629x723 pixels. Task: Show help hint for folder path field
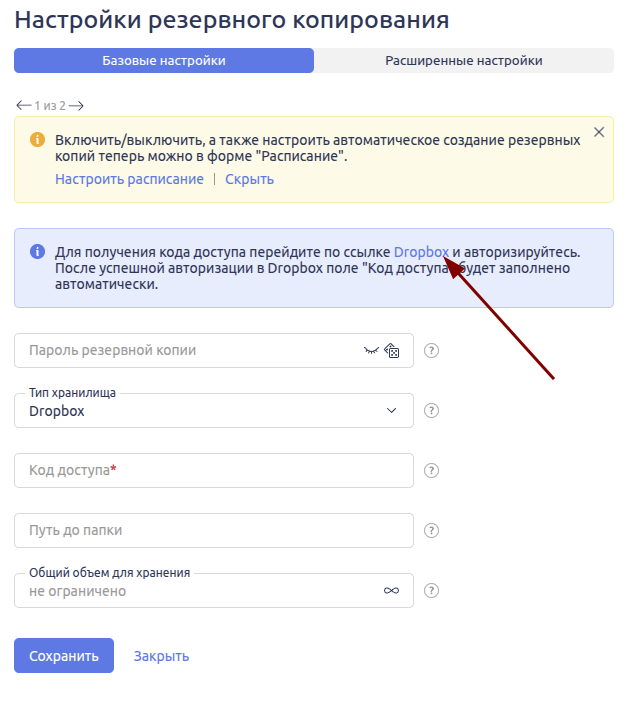click(x=432, y=530)
